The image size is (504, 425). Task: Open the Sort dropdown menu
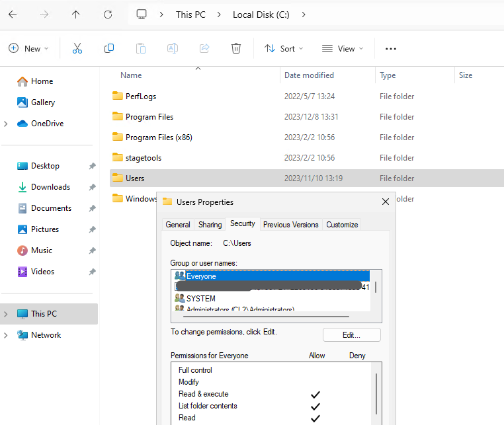284,48
